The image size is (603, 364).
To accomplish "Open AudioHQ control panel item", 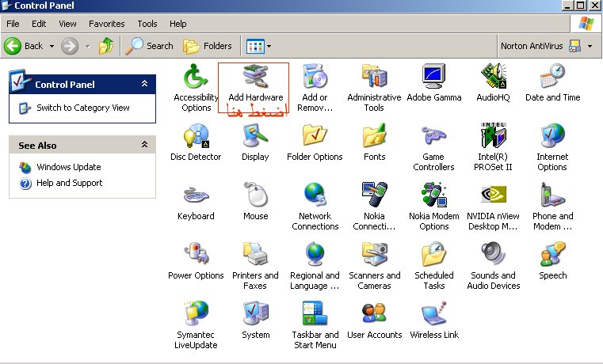I will pos(494,83).
